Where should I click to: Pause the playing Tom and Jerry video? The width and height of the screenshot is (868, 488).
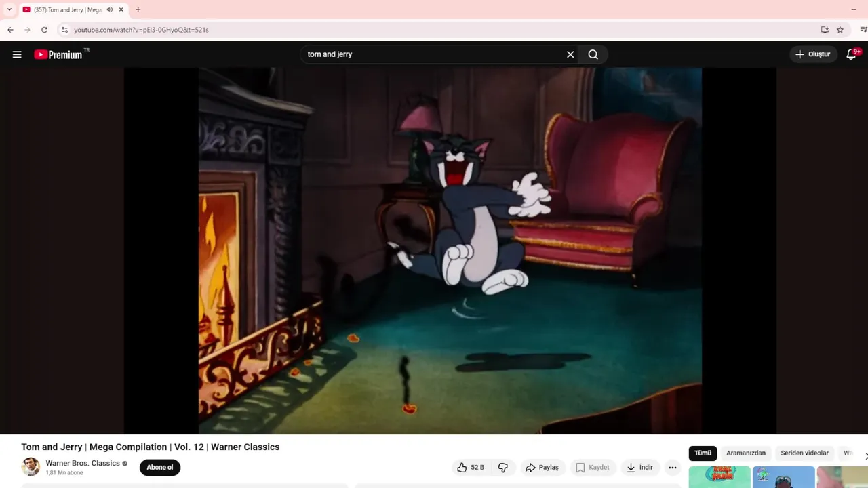point(450,251)
